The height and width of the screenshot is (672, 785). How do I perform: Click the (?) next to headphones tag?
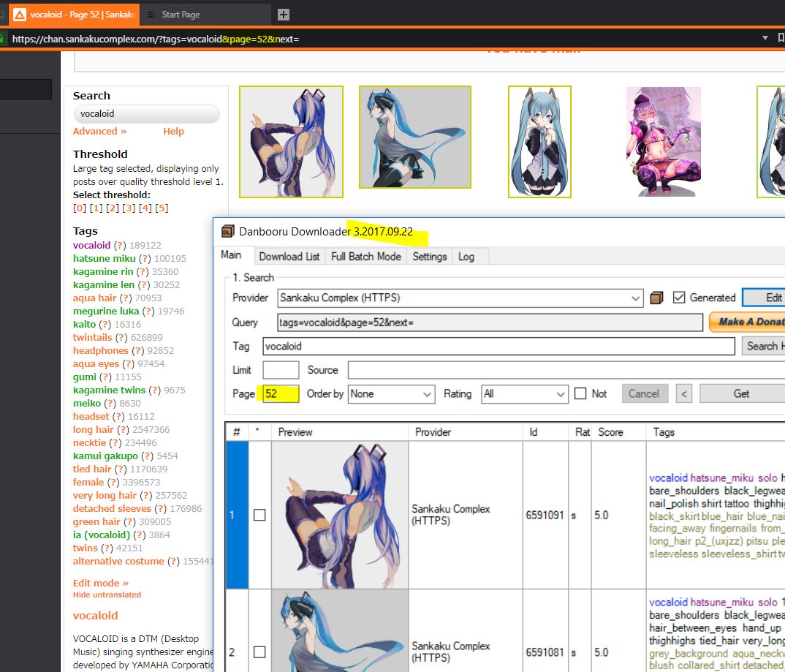coord(138,350)
